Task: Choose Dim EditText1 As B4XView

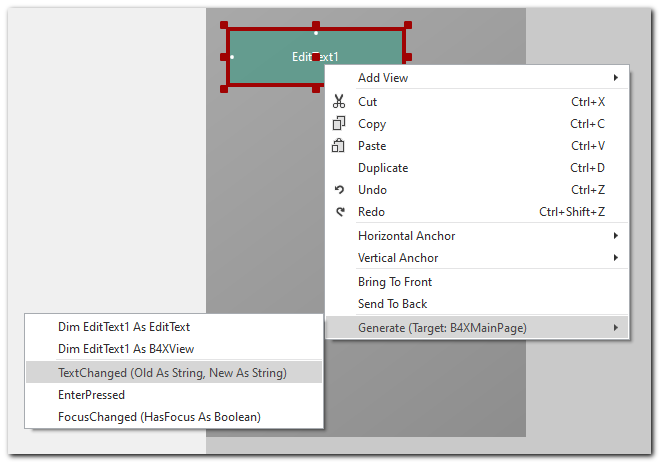Action: click(x=126, y=349)
